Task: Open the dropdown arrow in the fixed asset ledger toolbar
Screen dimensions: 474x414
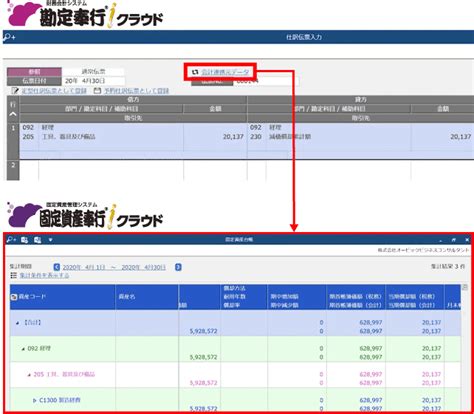Action: coord(50,240)
